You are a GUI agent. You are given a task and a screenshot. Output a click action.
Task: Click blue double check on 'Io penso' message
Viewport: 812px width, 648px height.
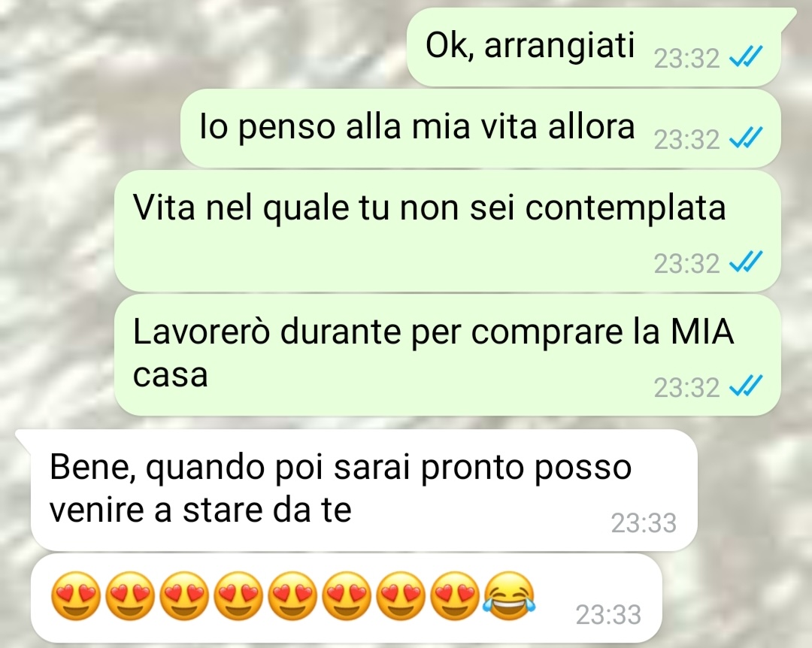(746, 138)
